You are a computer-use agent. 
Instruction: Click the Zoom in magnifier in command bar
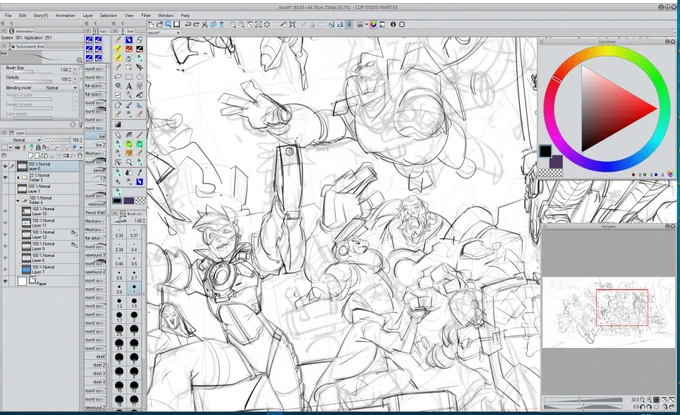tap(242, 24)
